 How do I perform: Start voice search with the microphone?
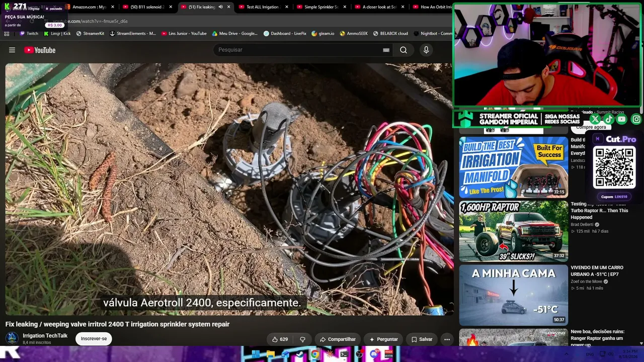426,50
